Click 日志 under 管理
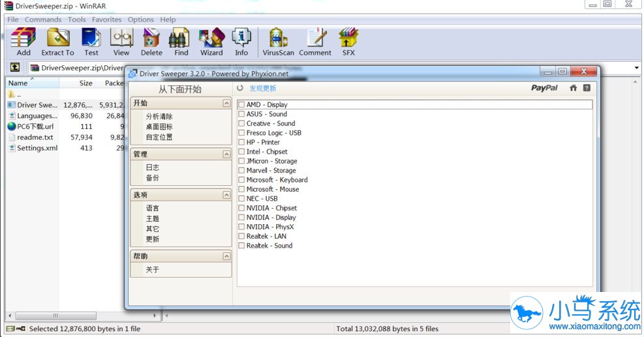644x337 pixels. coord(153,168)
